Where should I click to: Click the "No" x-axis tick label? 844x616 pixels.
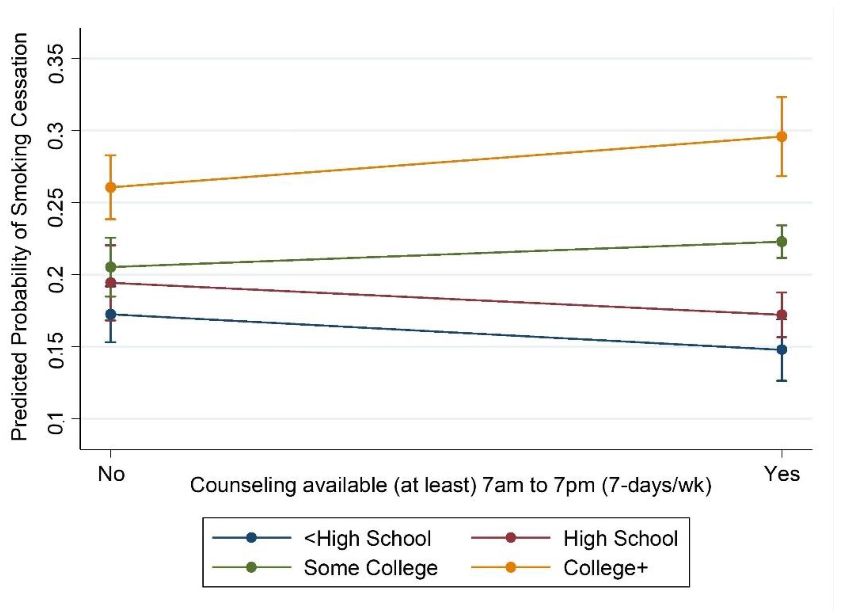point(111,474)
